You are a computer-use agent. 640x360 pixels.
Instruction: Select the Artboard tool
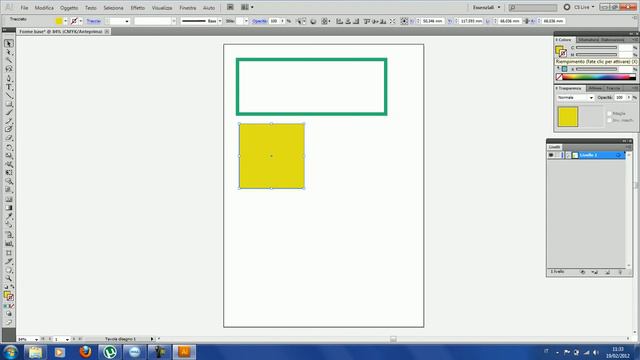pyautogui.click(x=9, y=253)
